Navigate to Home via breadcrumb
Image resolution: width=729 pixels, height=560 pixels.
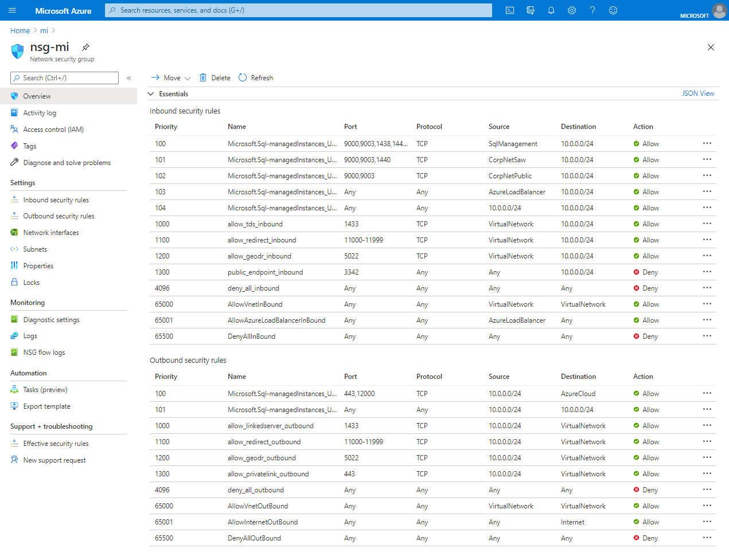pos(20,30)
